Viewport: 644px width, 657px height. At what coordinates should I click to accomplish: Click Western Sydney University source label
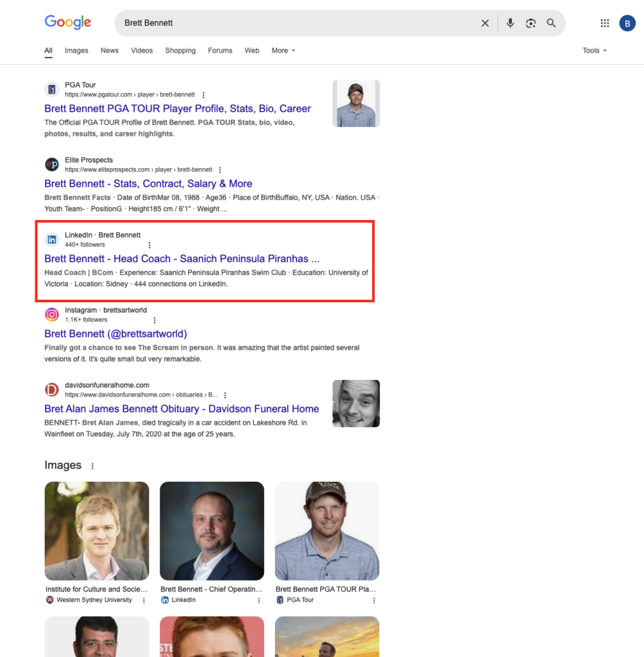tap(94, 600)
